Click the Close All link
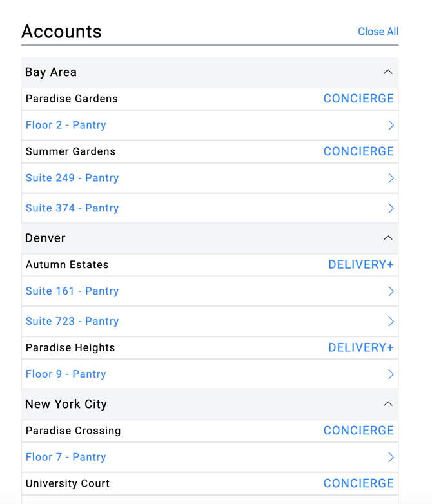 (x=378, y=32)
